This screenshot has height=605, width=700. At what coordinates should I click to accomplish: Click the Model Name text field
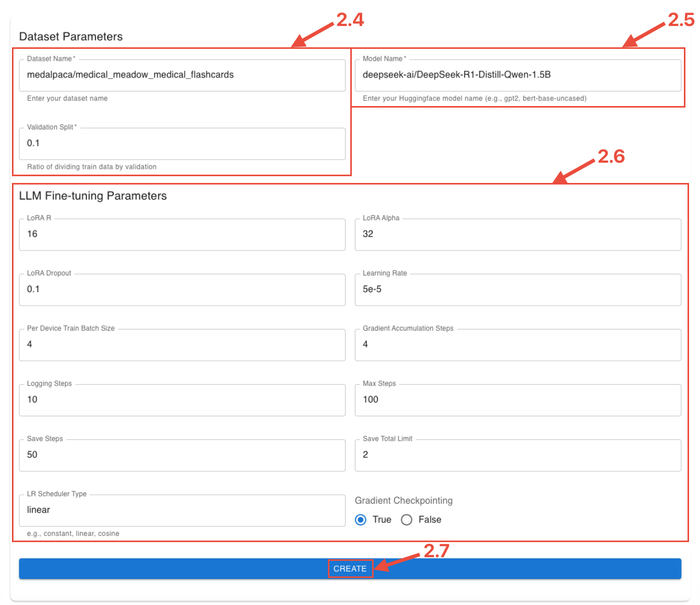click(517, 75)
